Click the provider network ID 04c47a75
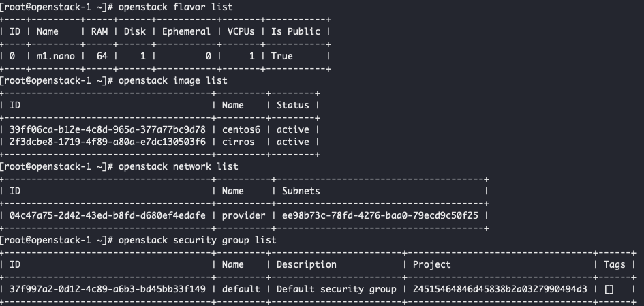Viewport: 644px width, 306px height. pyautogui.click(x=107, y=215)
